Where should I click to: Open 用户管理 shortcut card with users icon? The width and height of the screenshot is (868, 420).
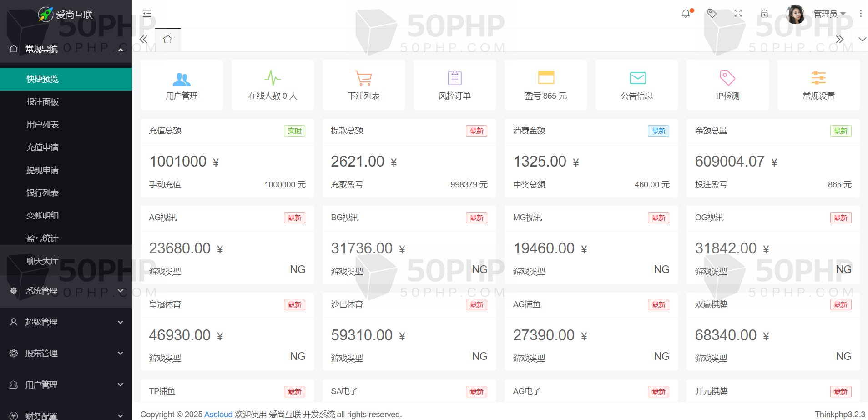pyautogui.click(x=182, y=85)
